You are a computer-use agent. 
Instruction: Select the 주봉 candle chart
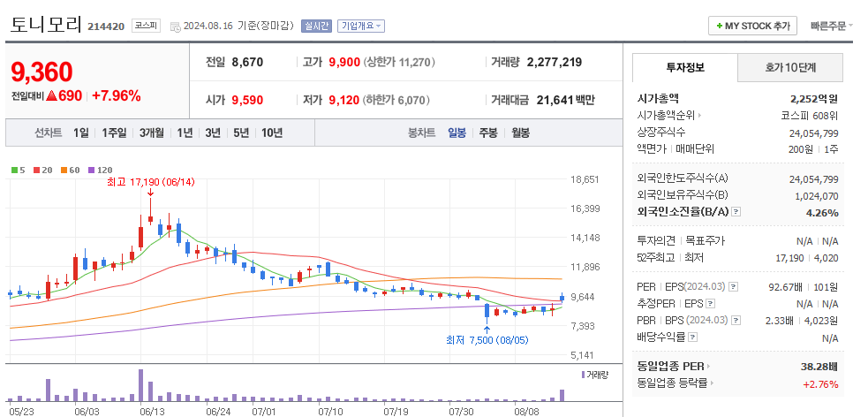[x=488, y=133]
